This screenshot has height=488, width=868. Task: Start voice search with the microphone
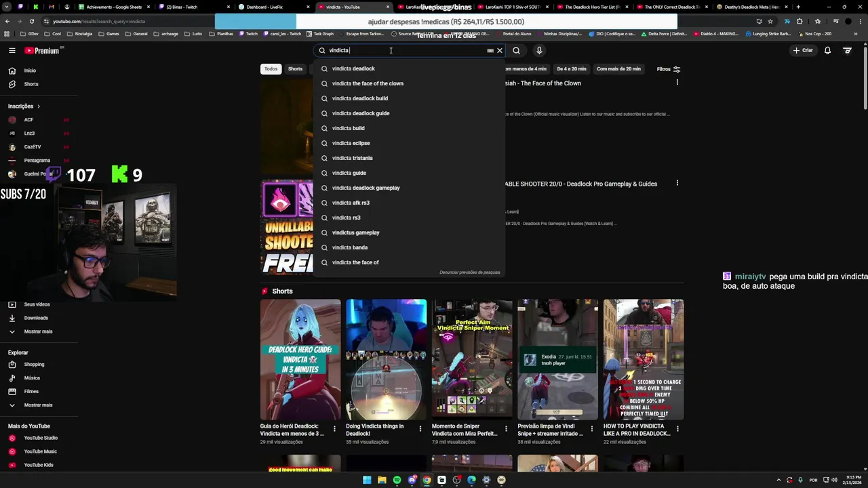(539, 50)
